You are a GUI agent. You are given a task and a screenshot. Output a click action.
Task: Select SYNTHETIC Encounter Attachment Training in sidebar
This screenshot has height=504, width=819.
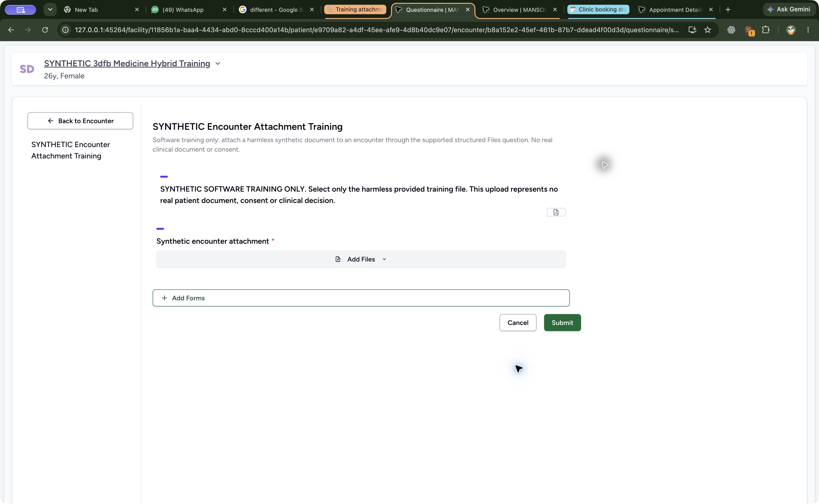point(71,150)
